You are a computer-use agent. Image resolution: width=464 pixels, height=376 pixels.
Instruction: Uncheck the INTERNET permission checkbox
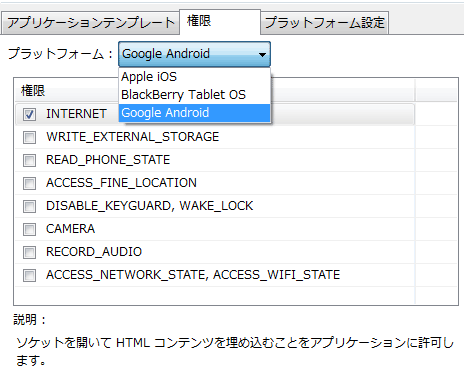(x=29, y=114)
